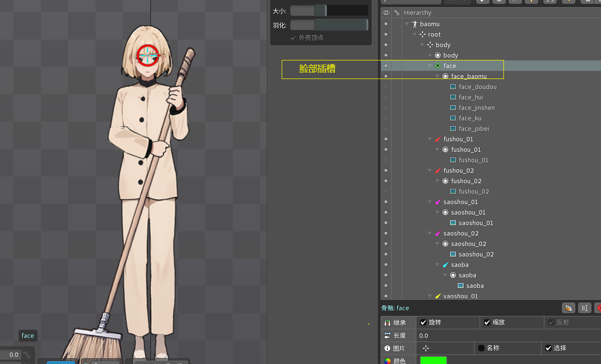Open the green bone color swatch
601x364 pixels.
click(x=433, y=360)
